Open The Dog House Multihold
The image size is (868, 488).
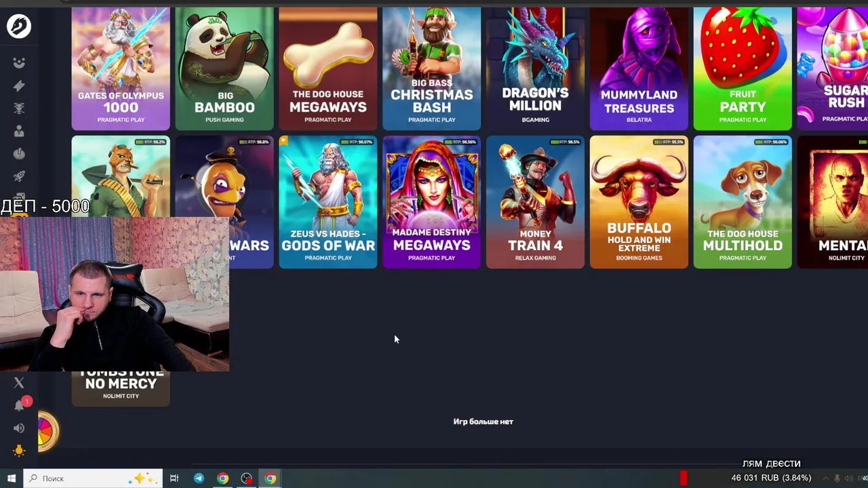point(743,202)
